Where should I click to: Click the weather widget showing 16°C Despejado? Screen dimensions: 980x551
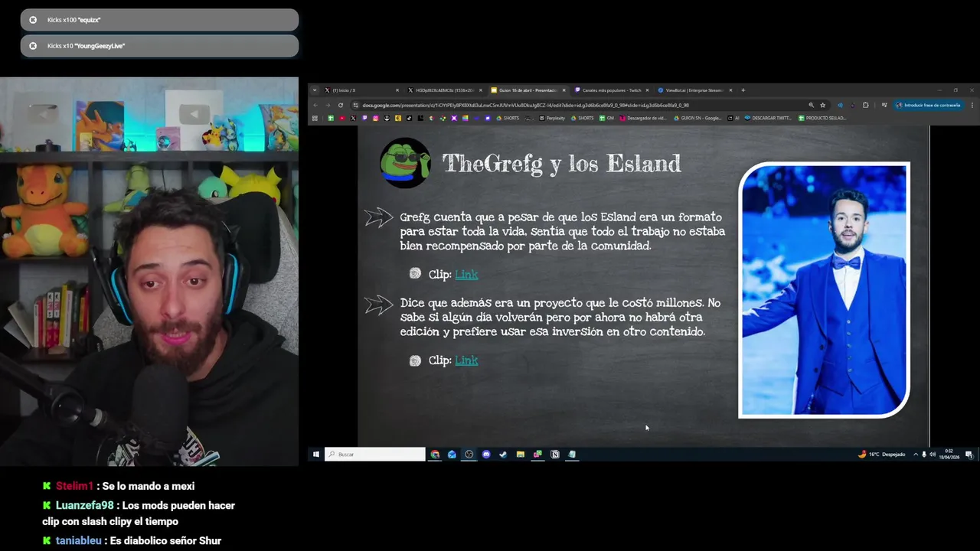click(882, 455)
